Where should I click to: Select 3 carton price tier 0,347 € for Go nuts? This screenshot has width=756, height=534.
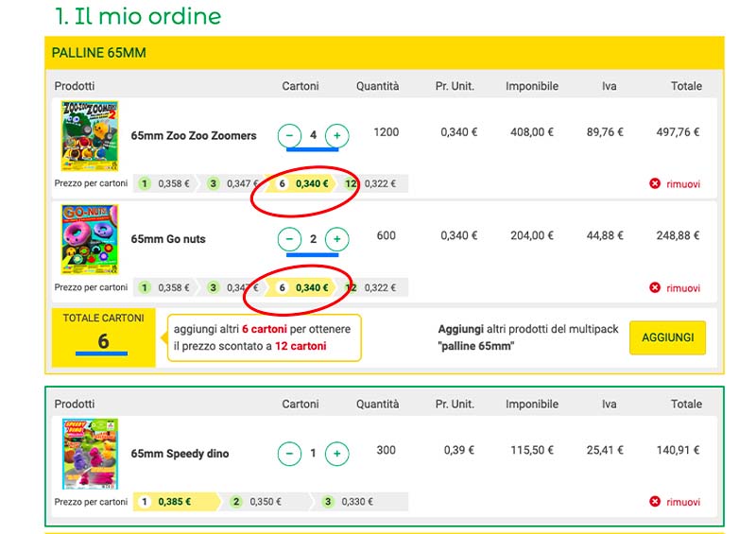[233, 287]
